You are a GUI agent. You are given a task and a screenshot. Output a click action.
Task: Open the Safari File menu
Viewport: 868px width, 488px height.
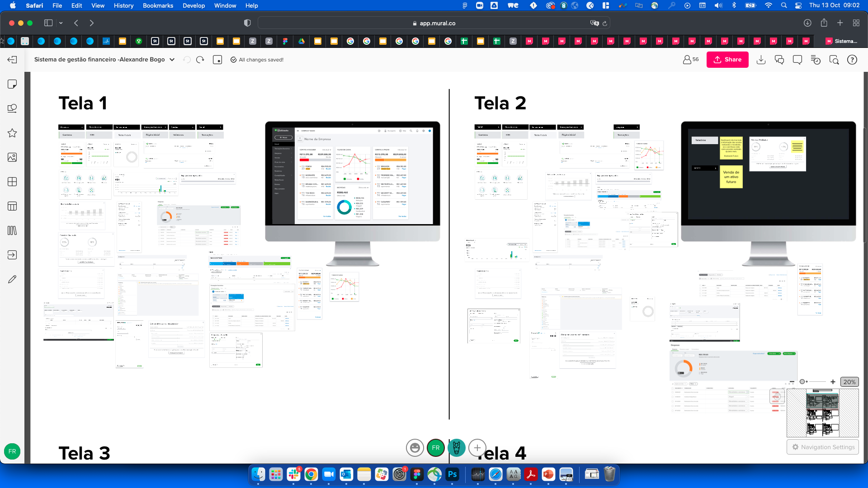(x=57, y=5)
